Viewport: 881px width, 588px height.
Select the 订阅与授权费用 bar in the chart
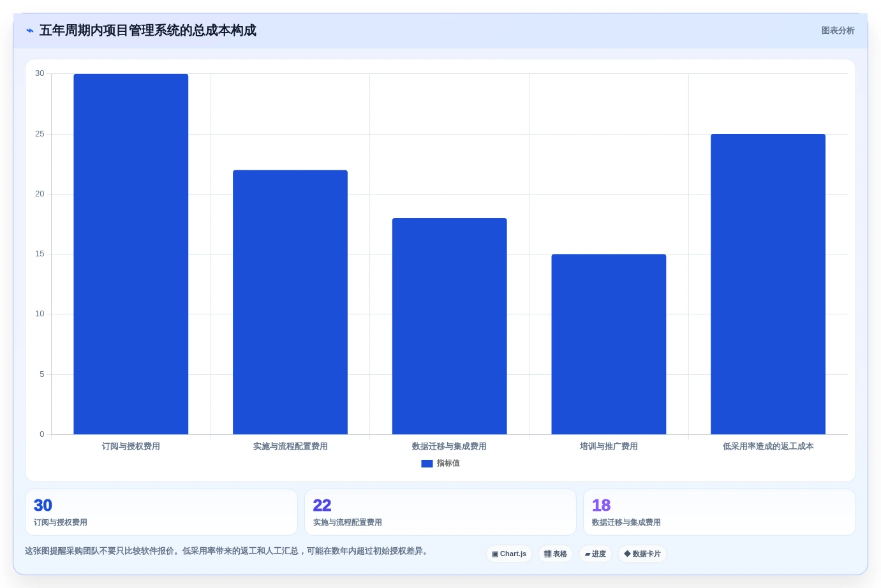[x=131, y=254]
